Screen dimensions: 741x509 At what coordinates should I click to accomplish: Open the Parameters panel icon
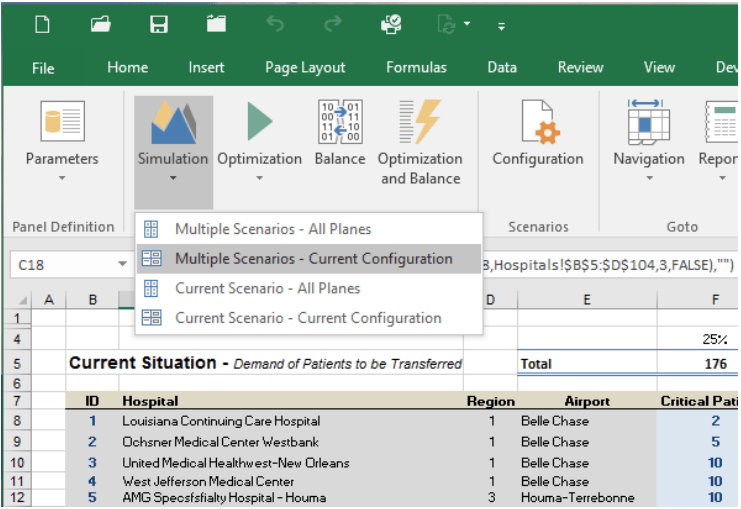[62, 122]
